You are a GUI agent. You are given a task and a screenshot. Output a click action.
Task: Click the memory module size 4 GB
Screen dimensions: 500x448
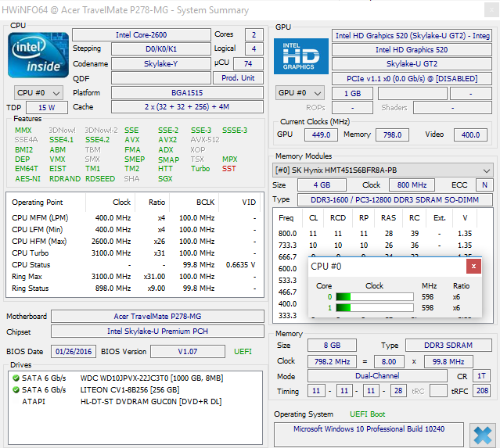[x=322, y=185]
